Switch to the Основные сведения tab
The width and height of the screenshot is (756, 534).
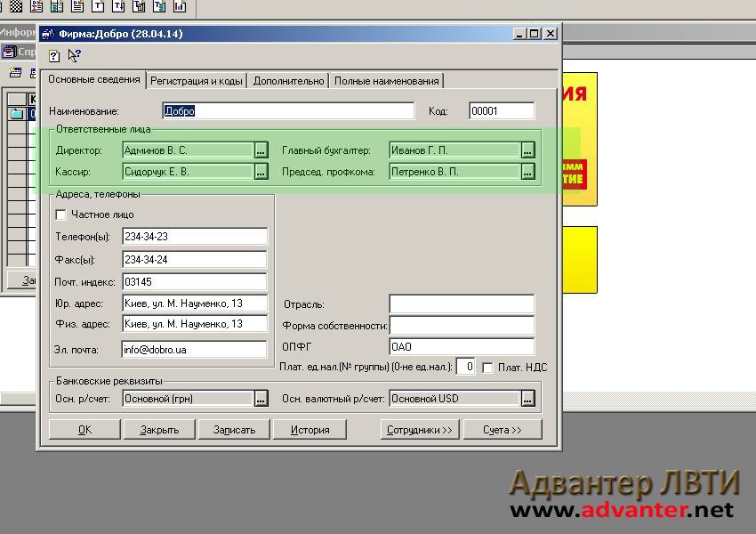(x=94, y=79)
